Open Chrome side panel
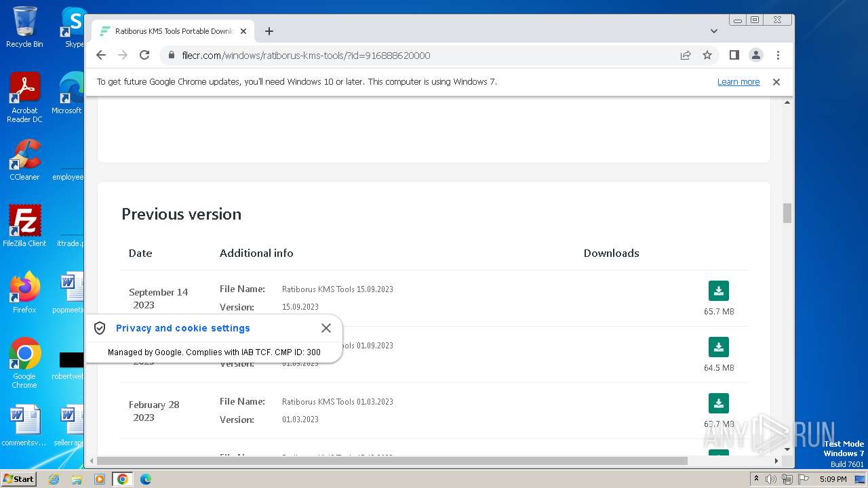 [x=734, y=55]
